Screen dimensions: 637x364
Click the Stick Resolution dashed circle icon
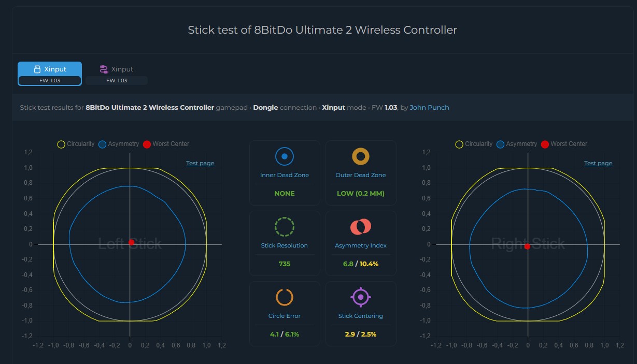pyautogui.click(x=285, y=226)
